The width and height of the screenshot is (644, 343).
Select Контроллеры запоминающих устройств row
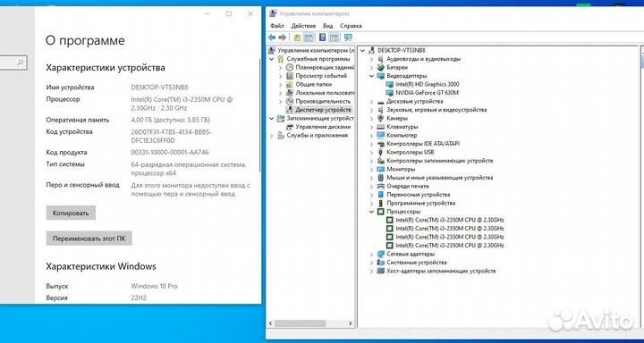pos(439,161)
